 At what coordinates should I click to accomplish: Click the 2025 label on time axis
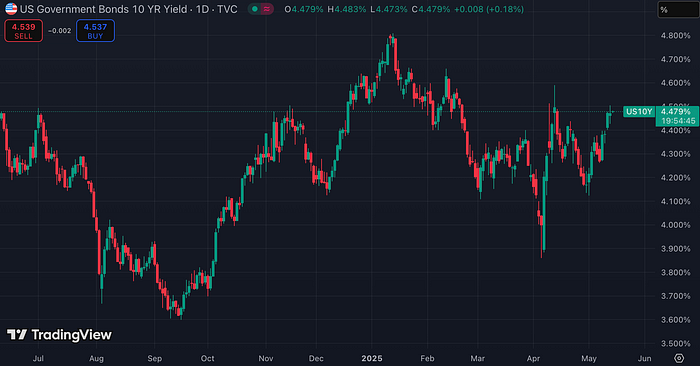click(372, 358)
